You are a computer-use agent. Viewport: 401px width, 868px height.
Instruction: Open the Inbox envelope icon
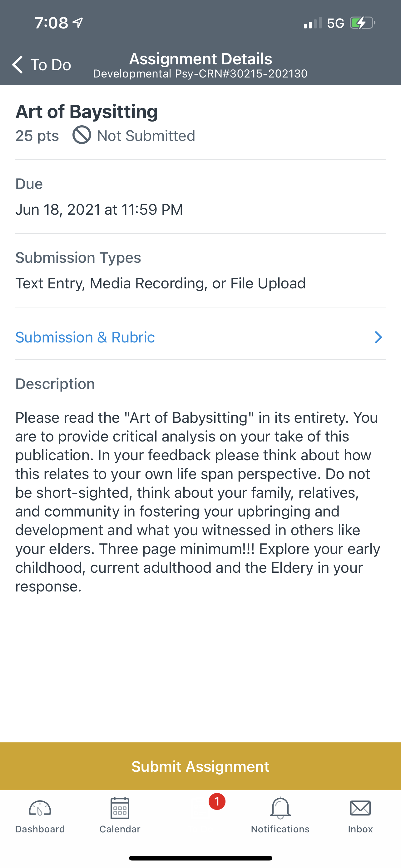360,808
